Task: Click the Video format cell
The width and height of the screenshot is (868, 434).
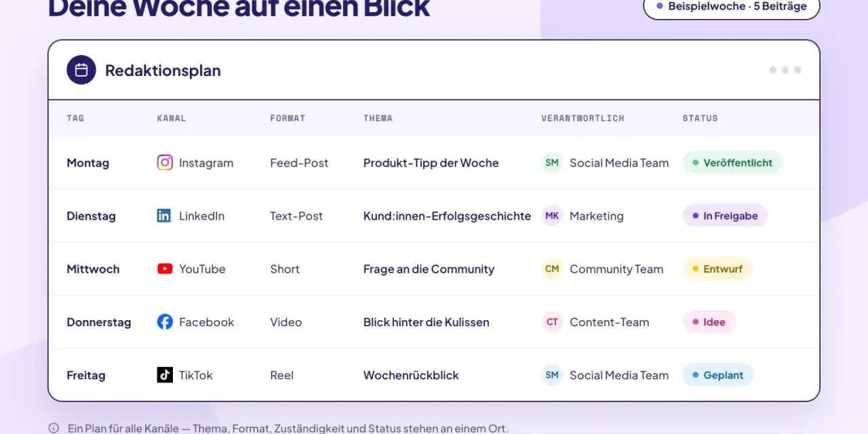Action: click(x=286, y=321)
